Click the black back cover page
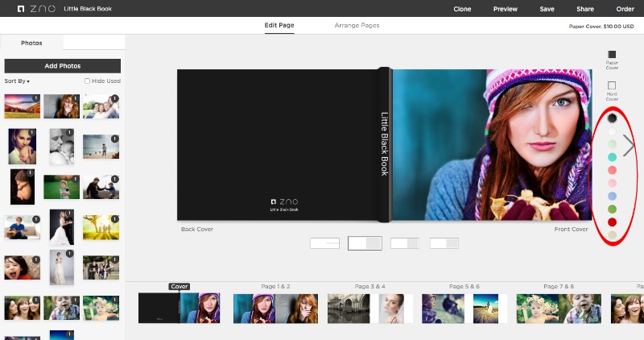The height and width of the screenshot is (340, 644). 277,145
